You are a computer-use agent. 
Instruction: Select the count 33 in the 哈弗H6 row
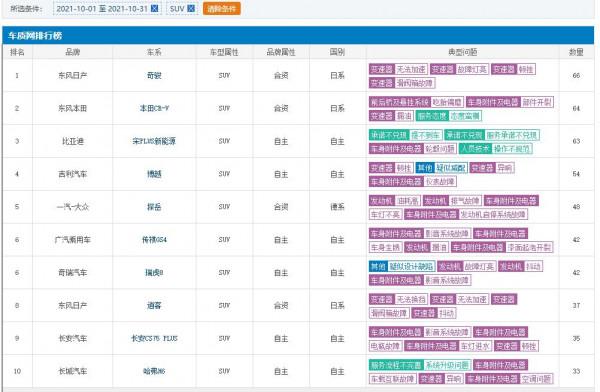click(576, 371)
